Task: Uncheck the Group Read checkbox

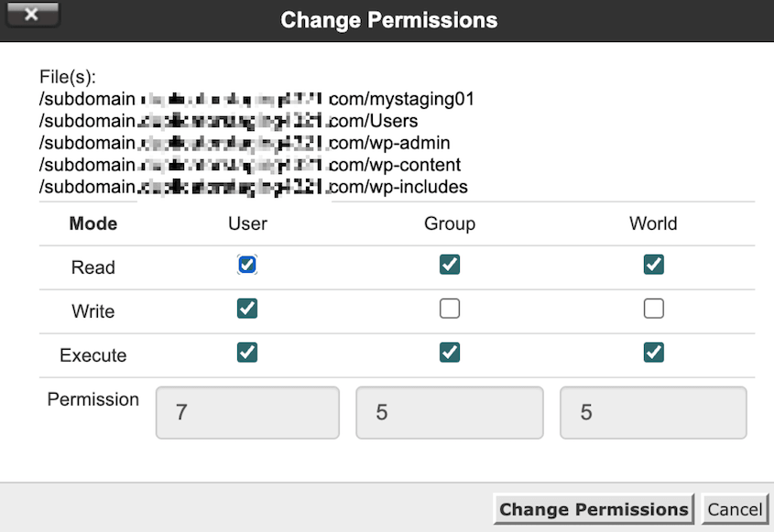Action: (449, 264)
